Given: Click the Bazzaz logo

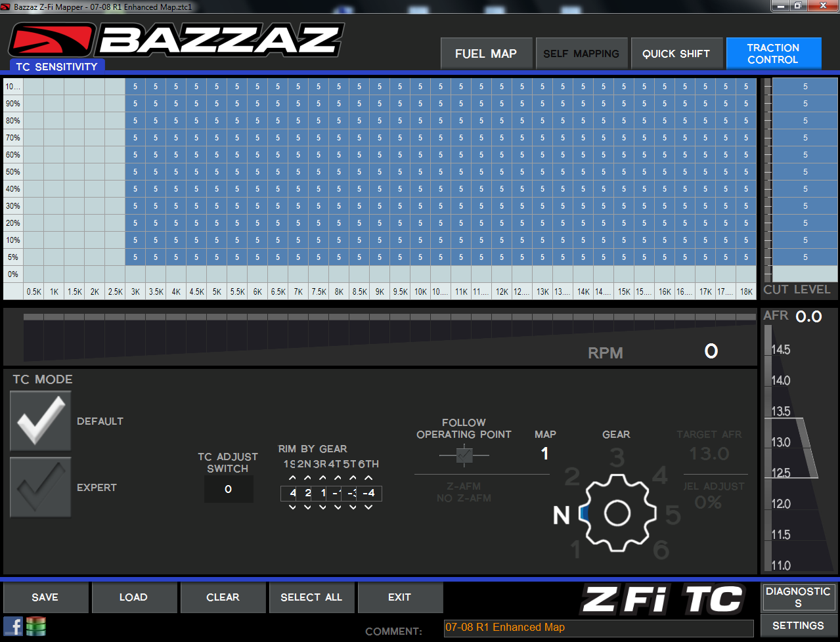Looking at the screenshot, I should [176, 41].
